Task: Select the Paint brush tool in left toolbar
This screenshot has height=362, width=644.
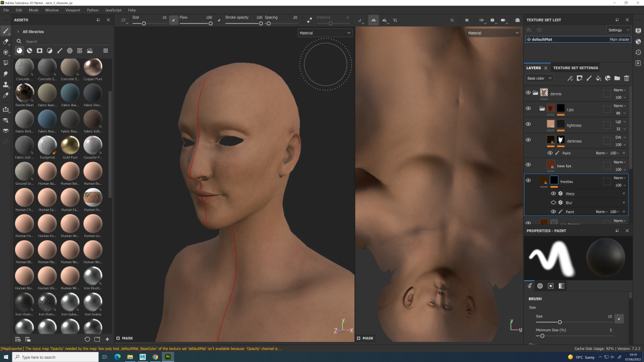Action: (x=6, y=31)
